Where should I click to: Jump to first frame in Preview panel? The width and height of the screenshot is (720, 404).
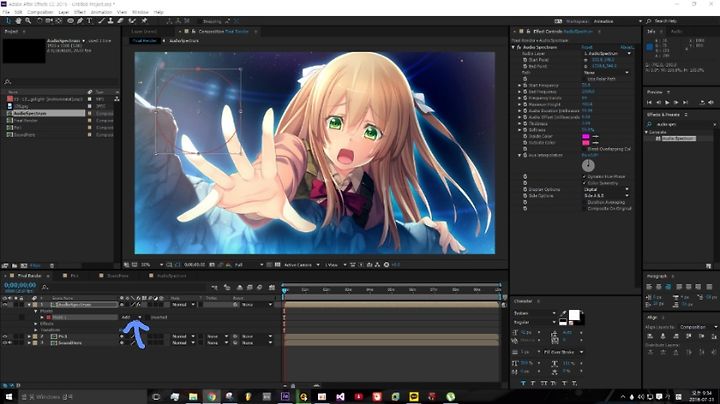coord(649,102)
